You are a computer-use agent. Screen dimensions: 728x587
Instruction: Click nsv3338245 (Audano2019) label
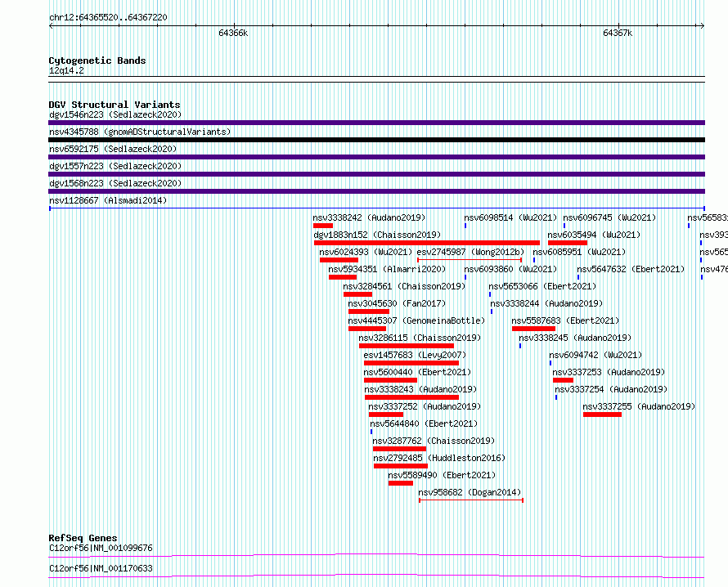(575, 338)
